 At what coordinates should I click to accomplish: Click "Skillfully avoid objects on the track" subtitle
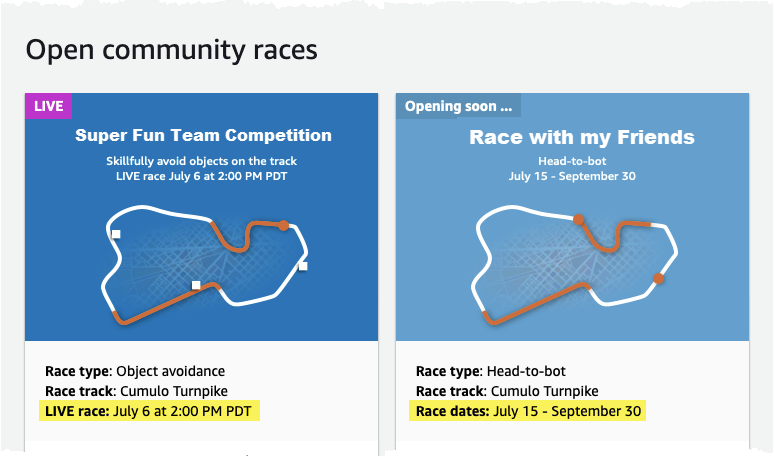[x=202, y=161]
